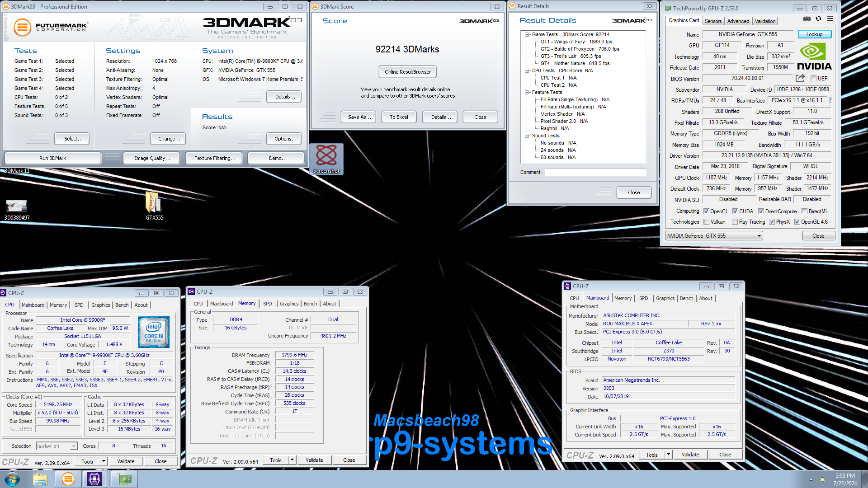Click the Texture Filtering button
868x488 pixels.
(x=215, y=158)
